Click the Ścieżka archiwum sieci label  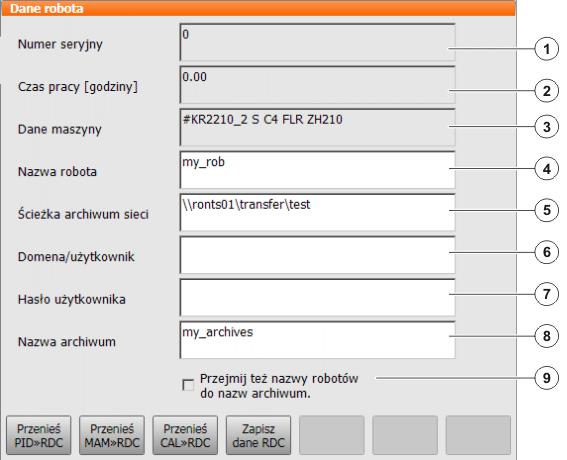[83, 214]
